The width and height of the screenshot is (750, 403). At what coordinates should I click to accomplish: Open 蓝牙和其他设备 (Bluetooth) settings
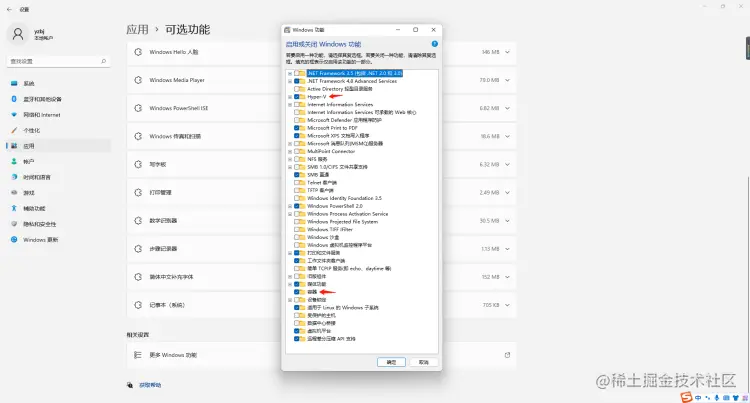[58, 99]
